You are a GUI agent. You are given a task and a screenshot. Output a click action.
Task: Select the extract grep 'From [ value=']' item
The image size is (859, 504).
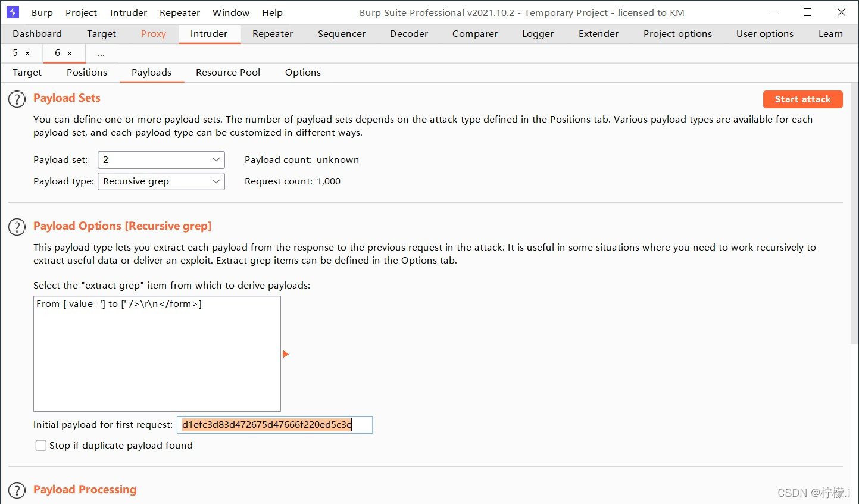coord(157,304)
